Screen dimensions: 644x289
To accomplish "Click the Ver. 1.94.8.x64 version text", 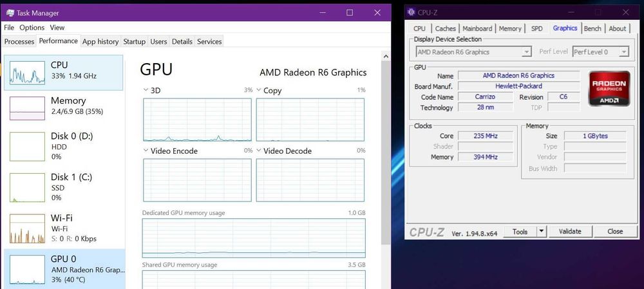I will 475,233.
